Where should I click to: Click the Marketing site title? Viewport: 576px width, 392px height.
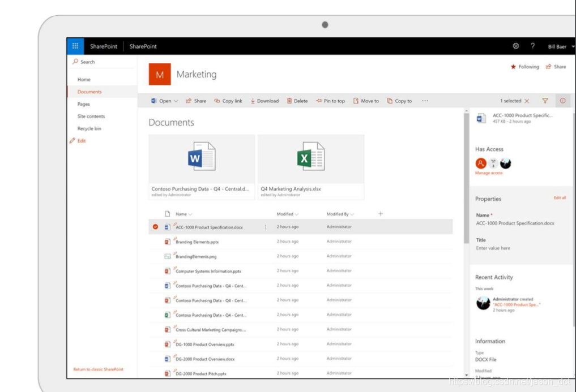pos(197,74)
